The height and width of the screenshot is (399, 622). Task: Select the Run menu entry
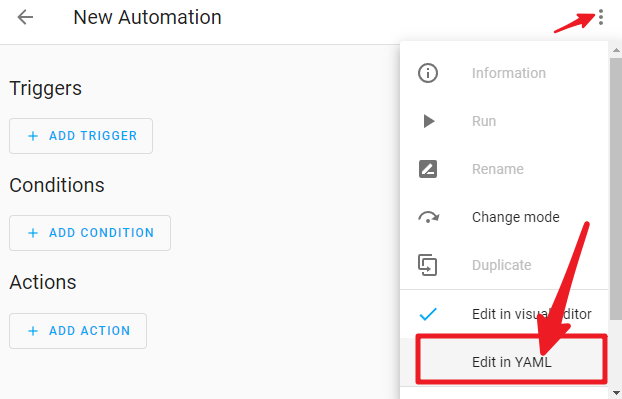point(504,121)
